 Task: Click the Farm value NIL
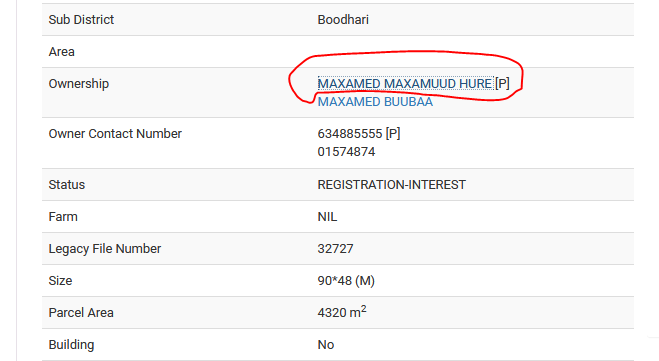tap(327, 217)
